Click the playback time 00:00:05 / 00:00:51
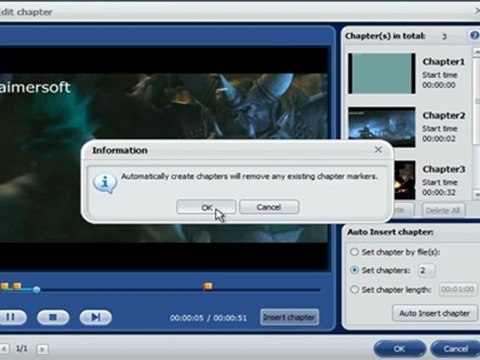The width and height of the screenshot is (480, 360). [208, 318]
